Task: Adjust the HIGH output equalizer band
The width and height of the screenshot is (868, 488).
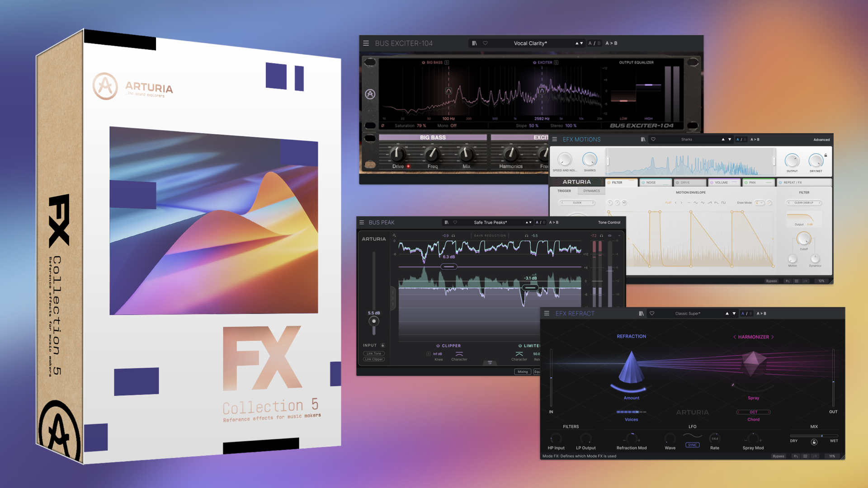Action: tap(649, 84)
